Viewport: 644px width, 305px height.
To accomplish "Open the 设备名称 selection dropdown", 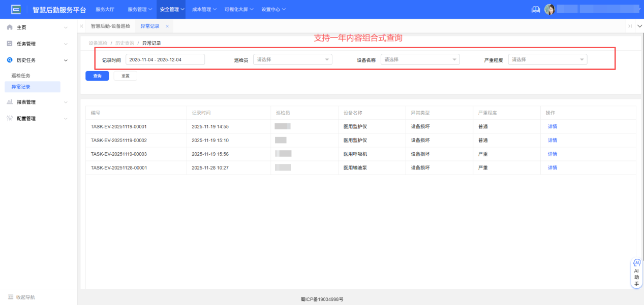I will tap(420, 59).
